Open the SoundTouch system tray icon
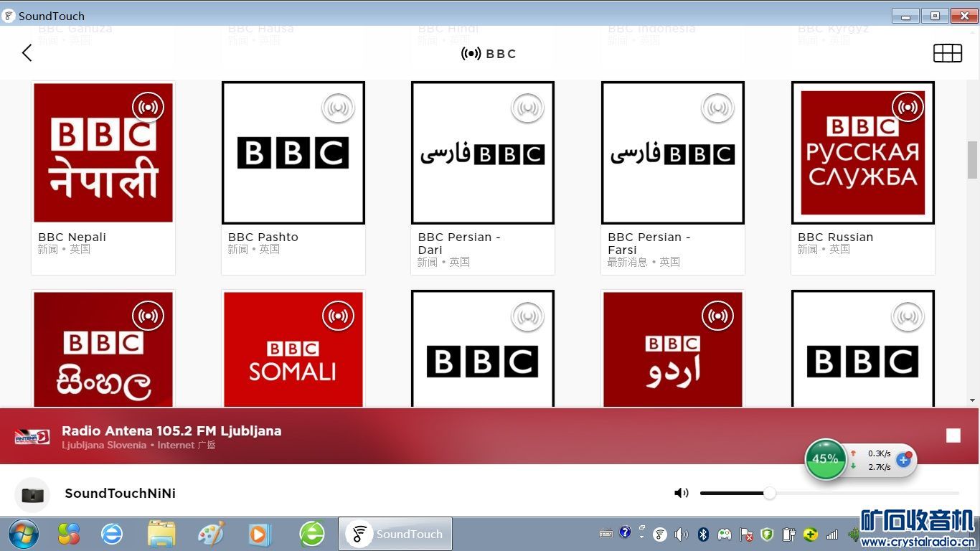Viewport: 980px width, 551px height. point(659,534)
